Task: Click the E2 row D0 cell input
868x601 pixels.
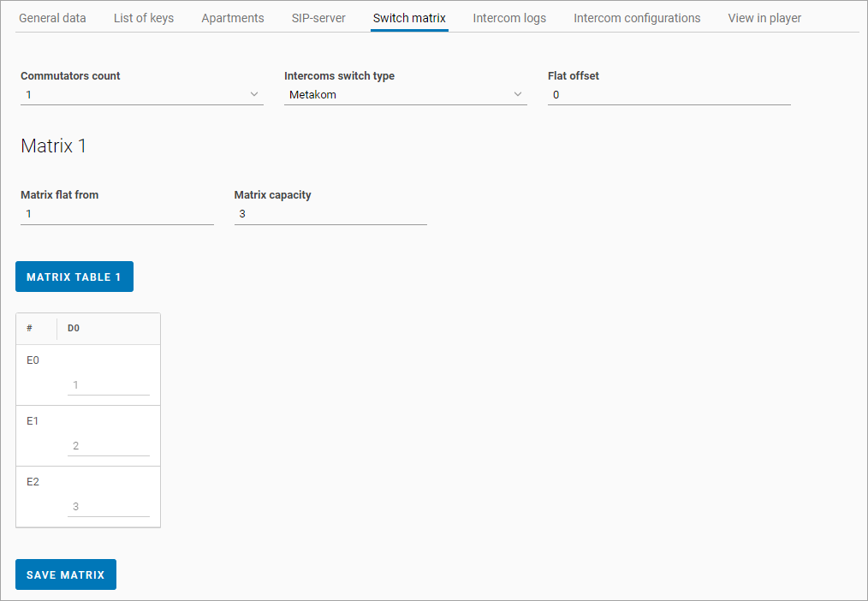Action: pos(109,507)
